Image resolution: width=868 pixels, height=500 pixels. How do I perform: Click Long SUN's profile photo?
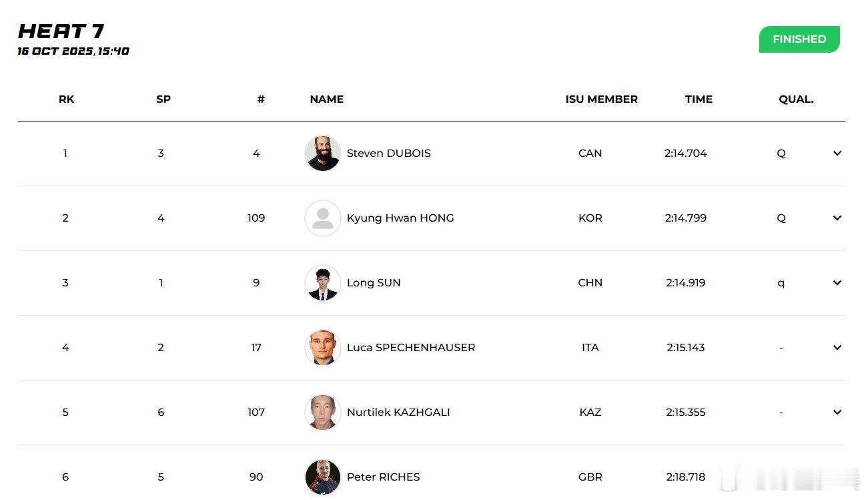[323, 283]
